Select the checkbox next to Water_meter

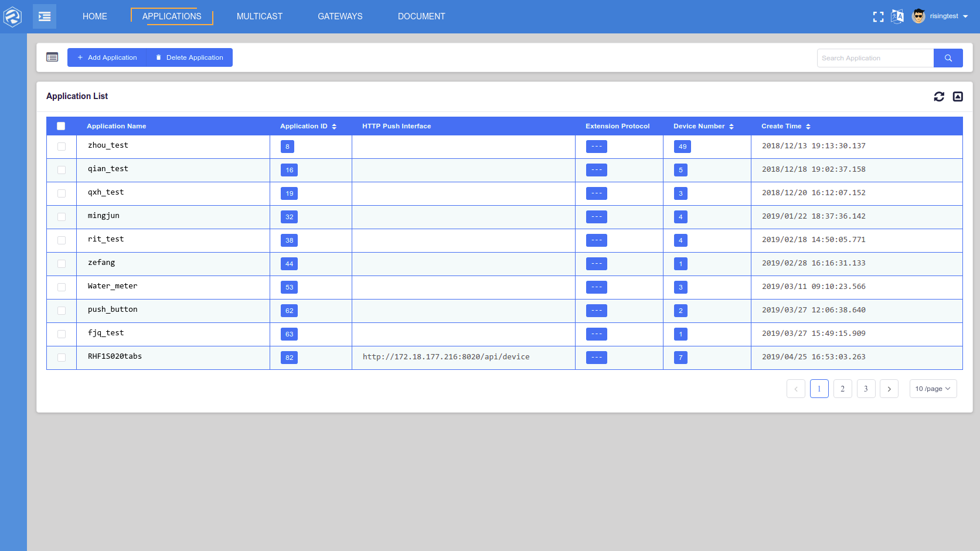coord(61,287)
